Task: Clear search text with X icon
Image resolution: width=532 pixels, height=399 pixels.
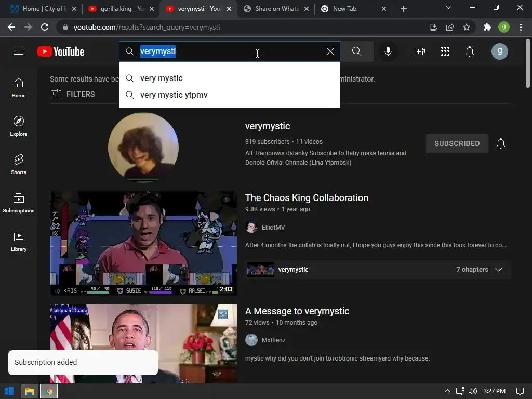Action: pos(330,51)
